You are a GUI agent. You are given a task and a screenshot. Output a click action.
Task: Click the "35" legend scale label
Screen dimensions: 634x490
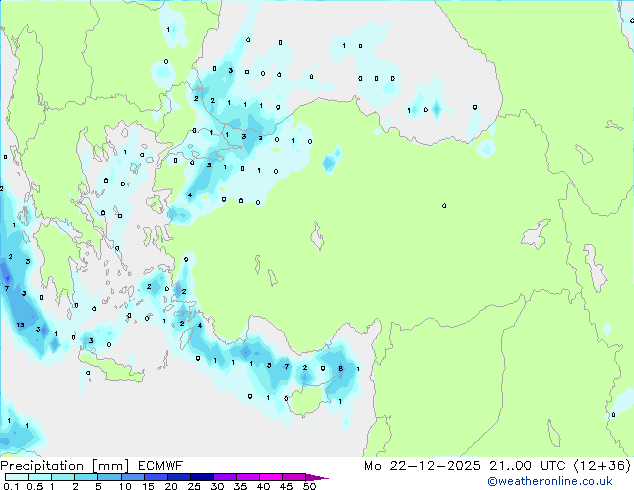(x=240, y=486)
